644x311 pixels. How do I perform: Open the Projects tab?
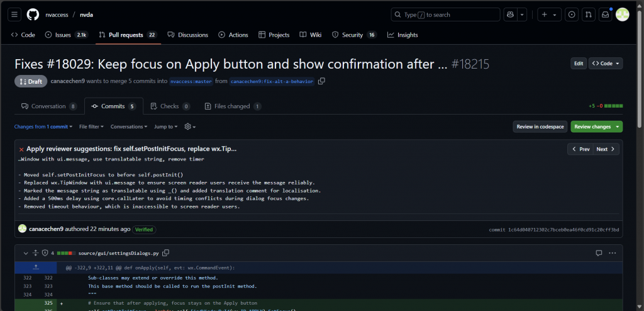[274, 35]
